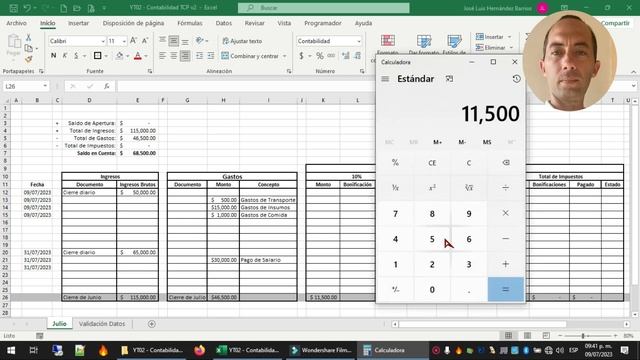640x360 pixels.
Task: Click the decrease decimals icon
Action: [x=358, y=56]
